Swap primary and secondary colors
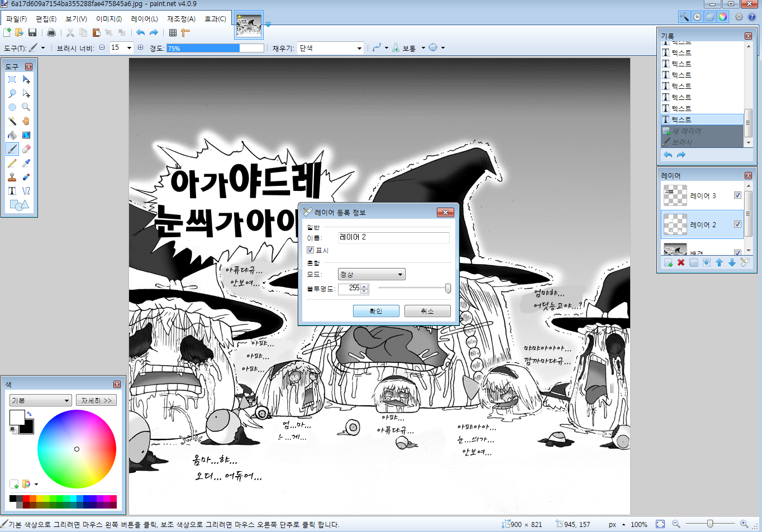The height and width of the screenshot is (532, 762). pos(29,414)
